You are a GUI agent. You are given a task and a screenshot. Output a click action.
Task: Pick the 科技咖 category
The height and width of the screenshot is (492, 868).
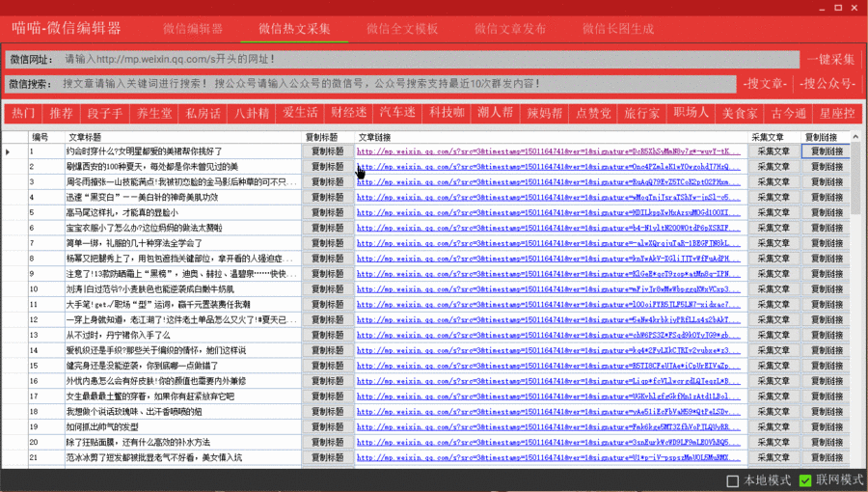447,114
